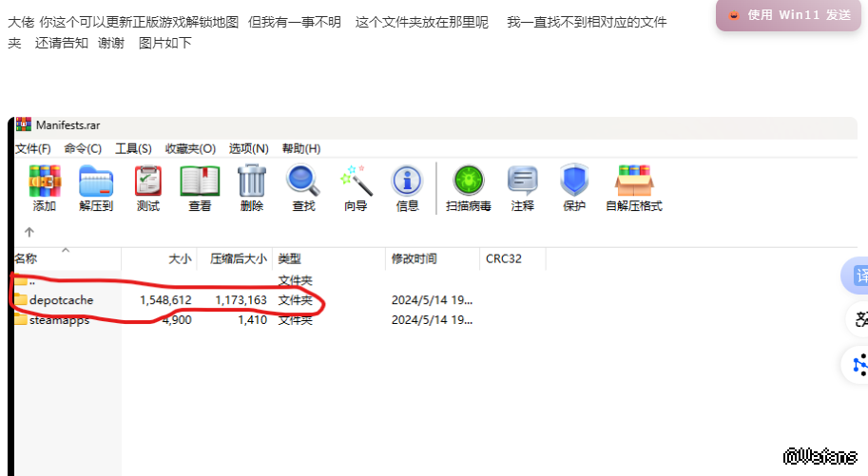The height and width of the screenshot is (476, 868).
Task: Click the Test (测试) archive icon
Action: [147, 181]
